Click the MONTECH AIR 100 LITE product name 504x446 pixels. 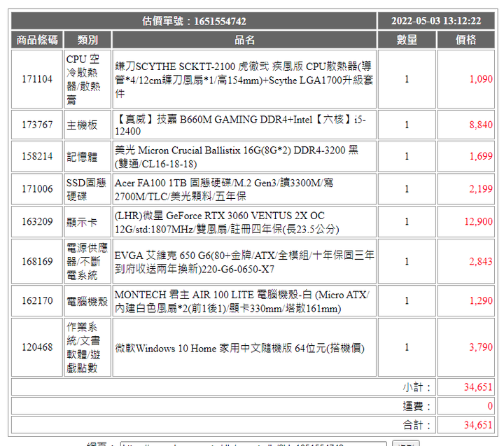241,301
